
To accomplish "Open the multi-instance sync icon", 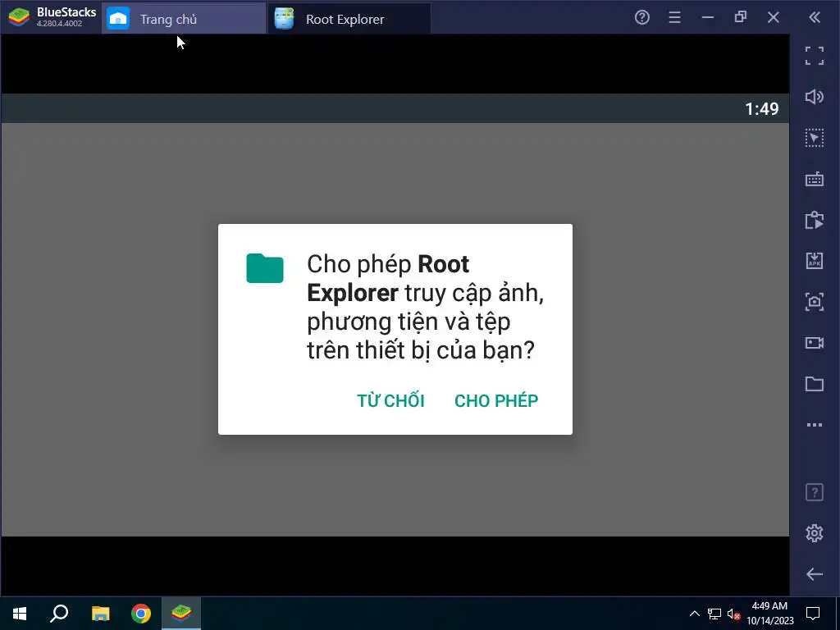I will tap(815, 220).
